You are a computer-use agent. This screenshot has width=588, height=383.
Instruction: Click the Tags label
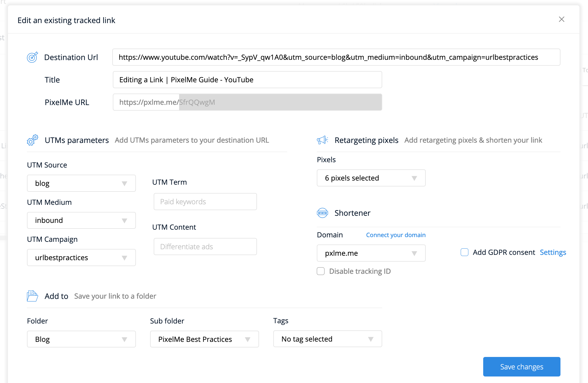click(x=281, y=321)
